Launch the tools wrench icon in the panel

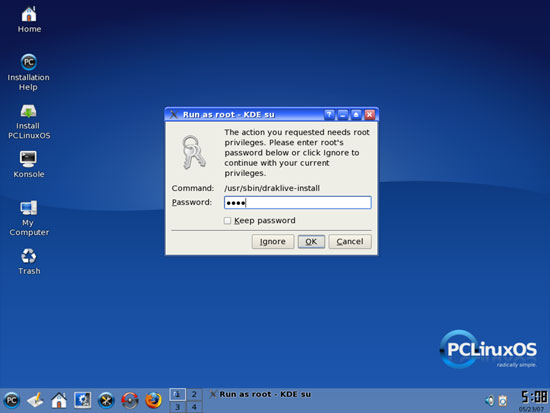[x=106, y=400]
